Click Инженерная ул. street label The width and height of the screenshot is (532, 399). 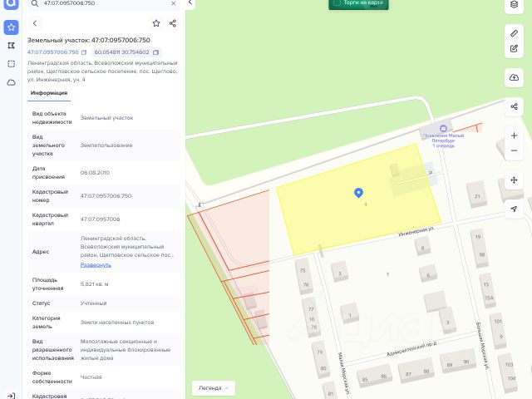(x=416, y=232)
